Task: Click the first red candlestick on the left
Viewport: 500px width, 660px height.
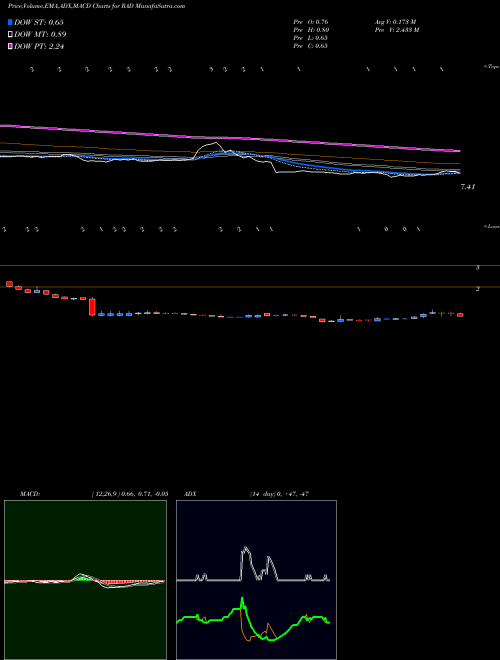Action: pyautogui.click(x=9, y=284)
